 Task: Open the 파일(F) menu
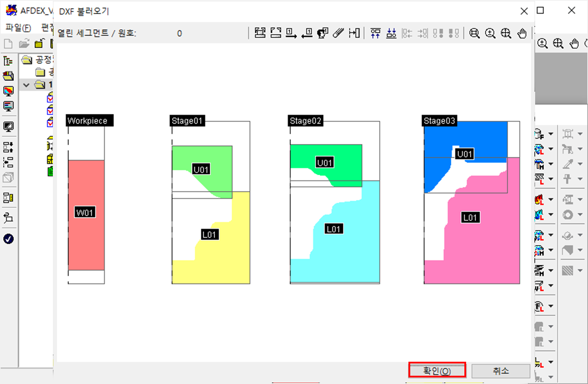pos(18,28)
